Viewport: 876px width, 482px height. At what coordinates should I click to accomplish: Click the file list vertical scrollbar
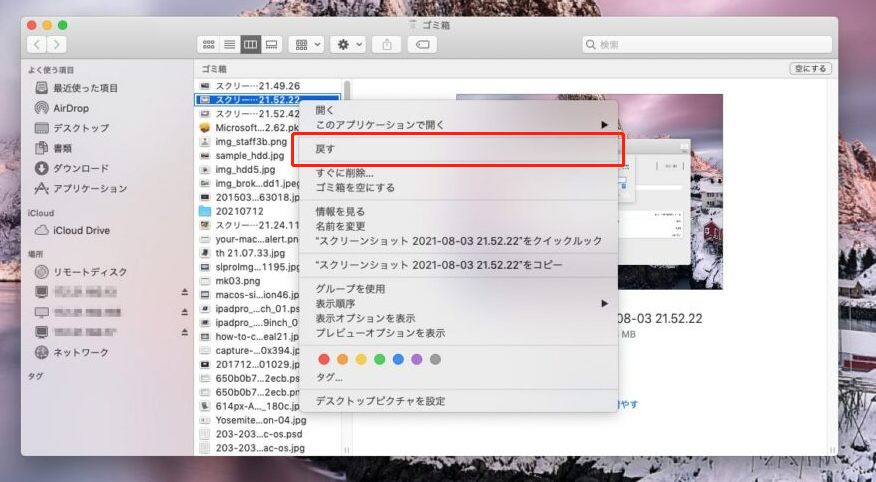coord(347,88)
